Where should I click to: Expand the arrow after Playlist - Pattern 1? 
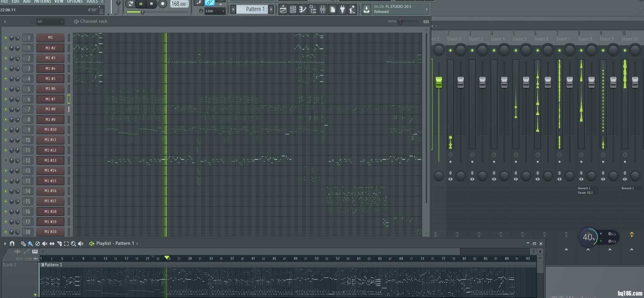pyautogui.click(x=137, y=244)
